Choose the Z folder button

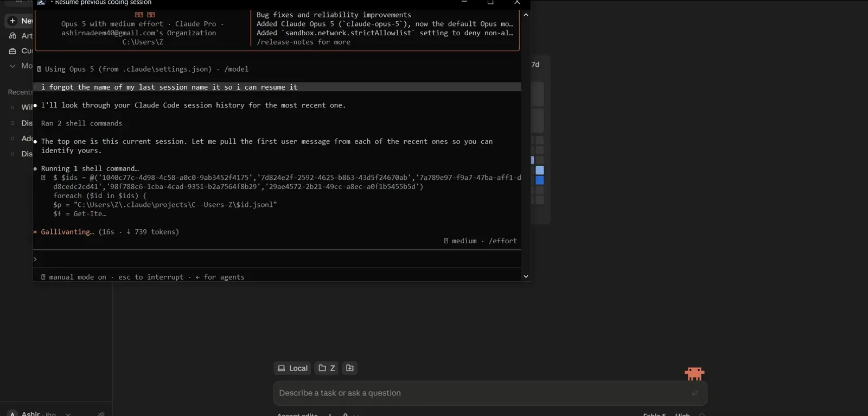(x=327, y=368)
